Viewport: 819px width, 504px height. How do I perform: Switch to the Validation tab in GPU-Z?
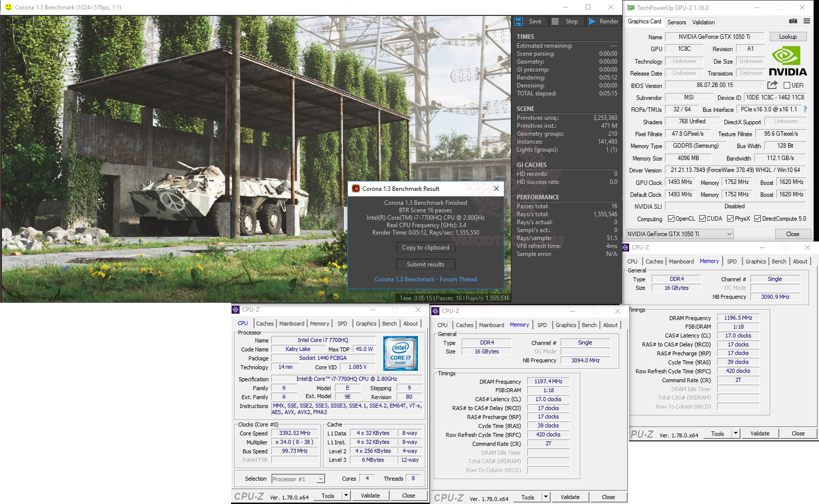[x=703, y=22]
